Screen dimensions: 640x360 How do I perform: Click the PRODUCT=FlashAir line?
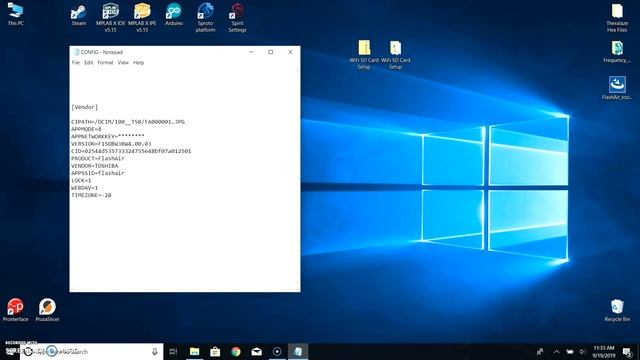pos(98,158)
